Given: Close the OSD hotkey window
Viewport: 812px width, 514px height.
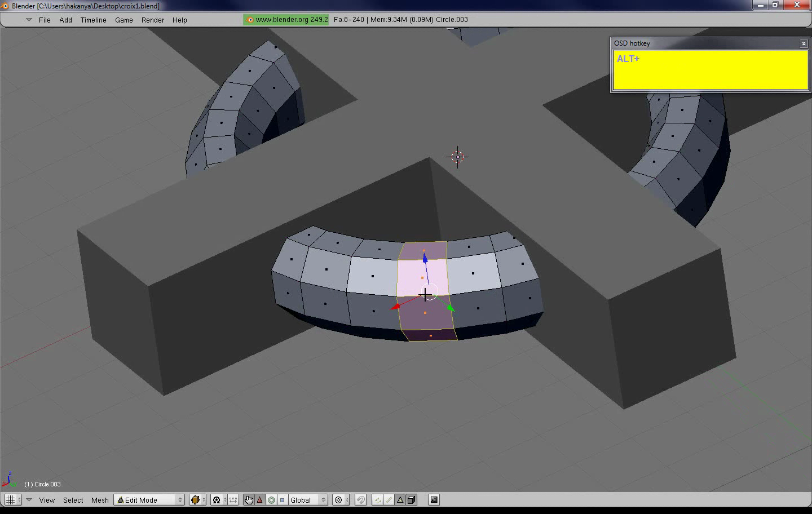Looking at the screenshot, I should pos(804,43).
